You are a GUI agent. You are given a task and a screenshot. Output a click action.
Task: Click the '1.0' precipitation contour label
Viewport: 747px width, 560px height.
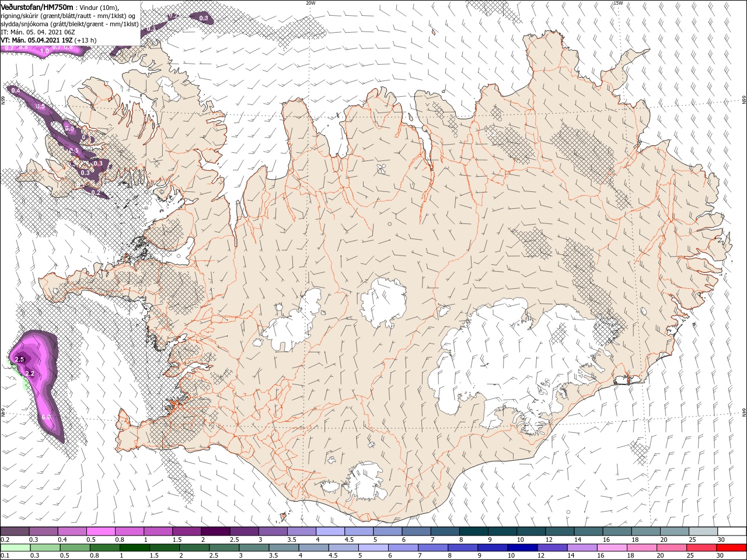pyautogui.click(x=44, y=51)
